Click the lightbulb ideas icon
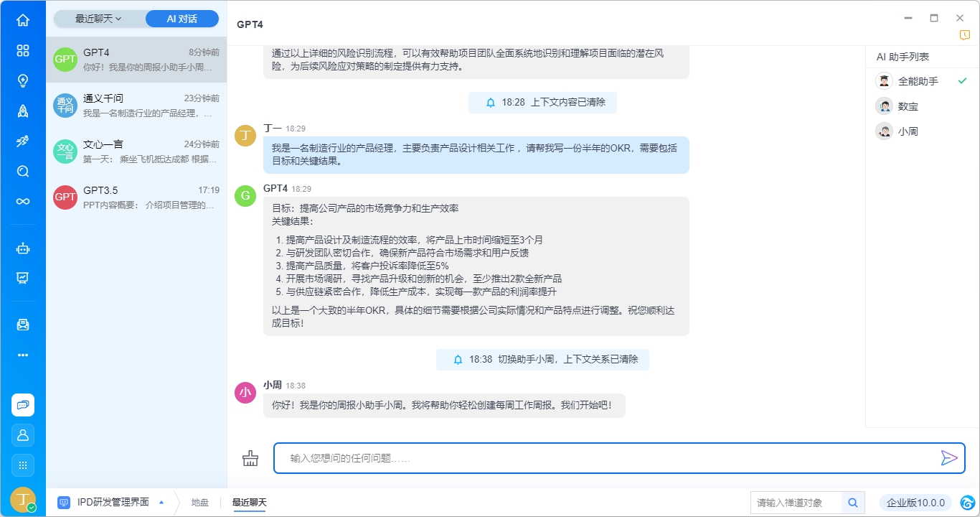980x517 pixels. tap(23, 80)
